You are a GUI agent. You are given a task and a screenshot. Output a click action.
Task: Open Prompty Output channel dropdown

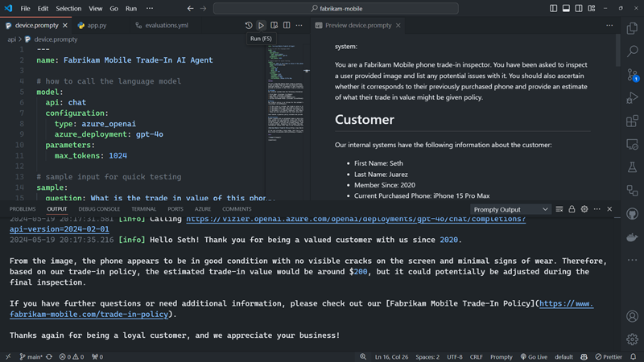pyautogui.click(x=510, y=209)
